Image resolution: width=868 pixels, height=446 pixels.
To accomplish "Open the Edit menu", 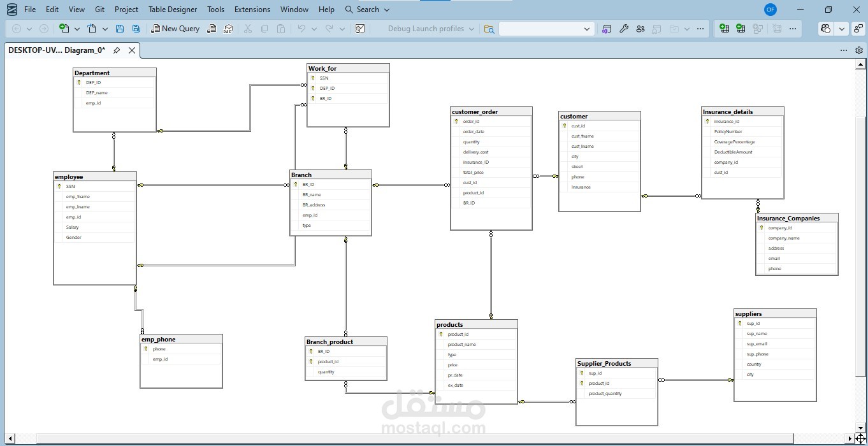I will pos(52,10).
